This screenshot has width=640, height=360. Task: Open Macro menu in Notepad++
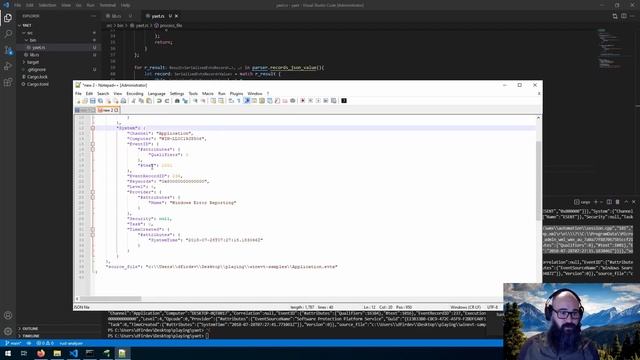[x=208, y=93]
